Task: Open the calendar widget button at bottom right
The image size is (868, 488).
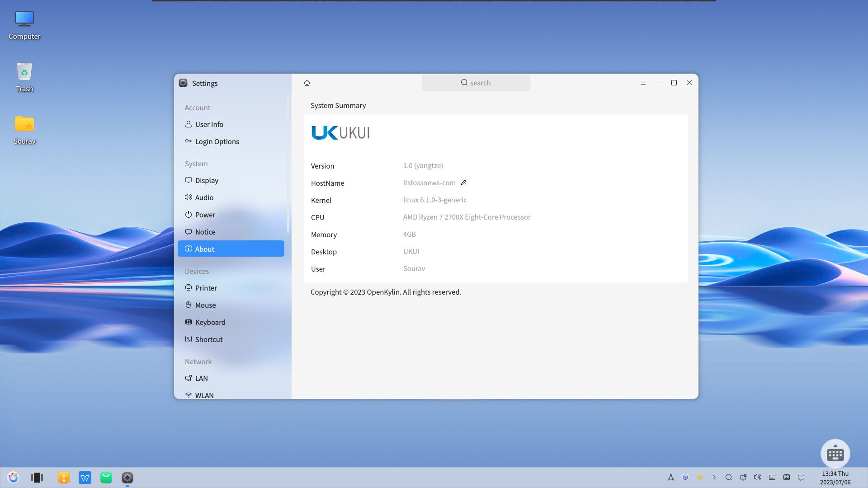Action: click(x=835, y=454)
